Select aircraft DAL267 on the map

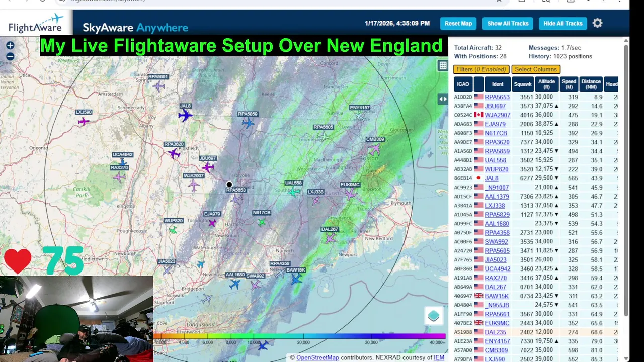tap(330, 238)
